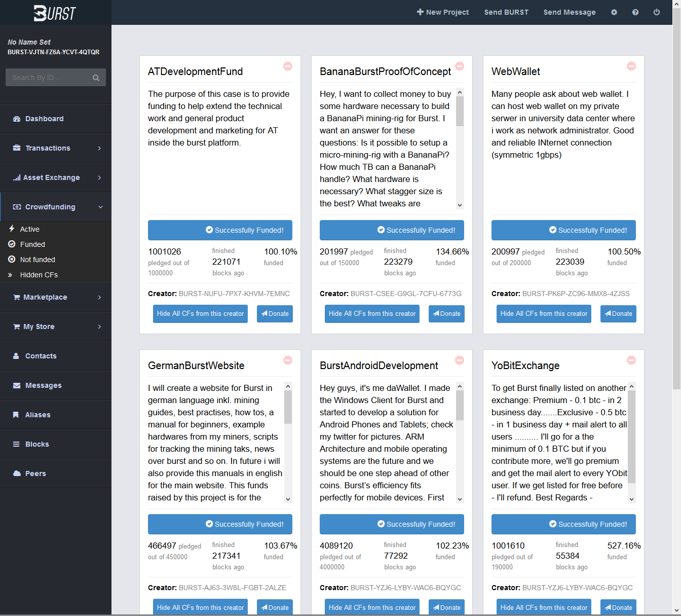The height and width of the screenshot is (616, 681).
Task: Expand the My Store menu chevron
Action: tap(99, 327)
